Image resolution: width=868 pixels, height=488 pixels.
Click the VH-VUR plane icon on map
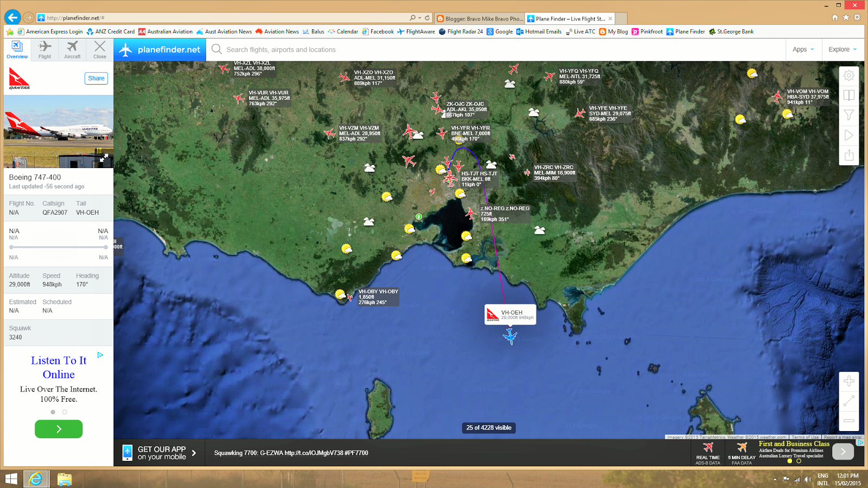coord(239,98)
